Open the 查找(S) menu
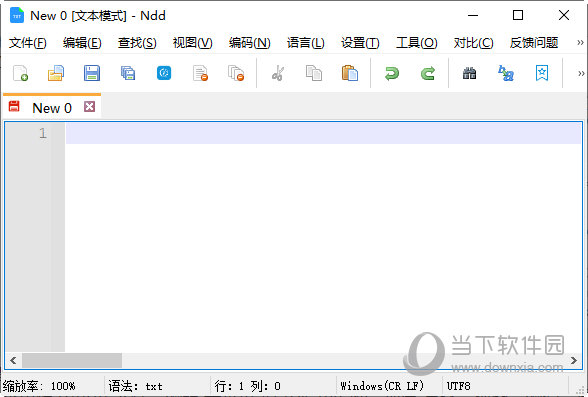588x397 pixels. point(137,43)
